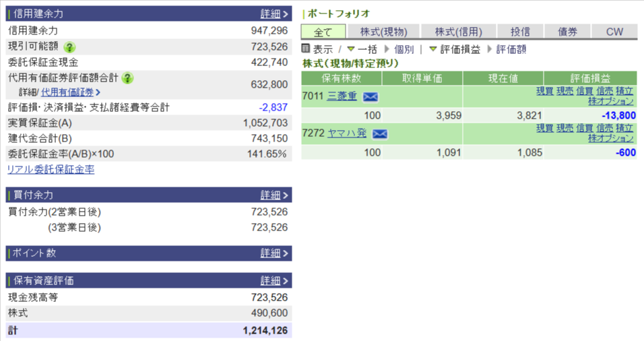
Task: Switch to 投信 tab
Action: (x=520, y=32)
